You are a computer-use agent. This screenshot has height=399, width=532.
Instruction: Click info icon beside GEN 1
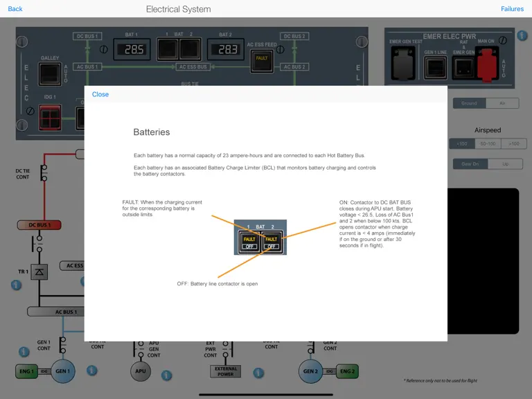[92, 370]
